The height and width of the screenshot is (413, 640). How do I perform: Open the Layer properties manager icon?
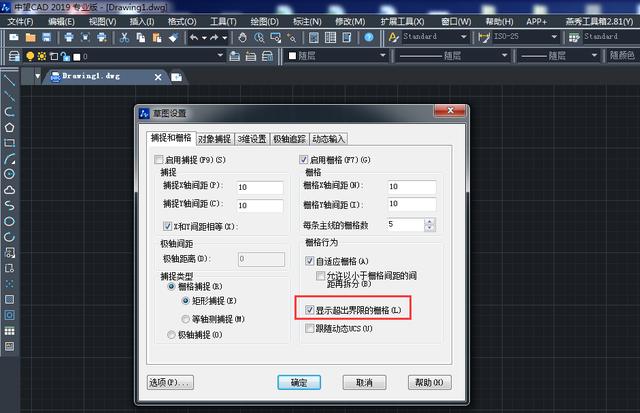tap(14, 56)
